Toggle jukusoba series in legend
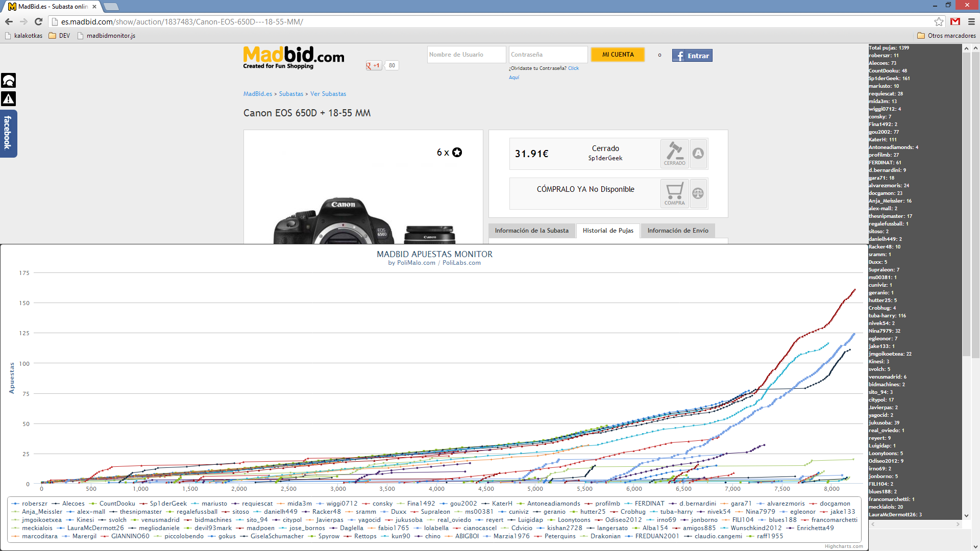 tap(404, 520)
